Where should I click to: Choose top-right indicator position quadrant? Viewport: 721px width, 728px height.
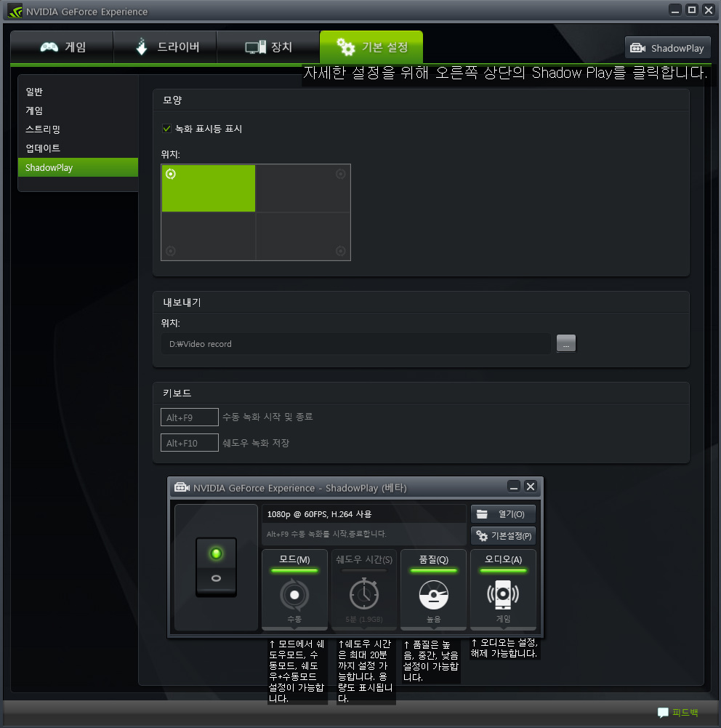[303, 188]
